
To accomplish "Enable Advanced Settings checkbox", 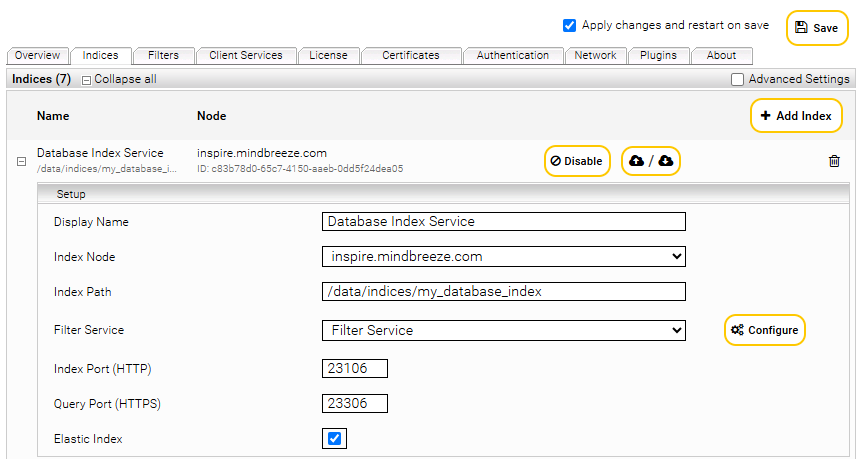I will (x=737, y=79).
